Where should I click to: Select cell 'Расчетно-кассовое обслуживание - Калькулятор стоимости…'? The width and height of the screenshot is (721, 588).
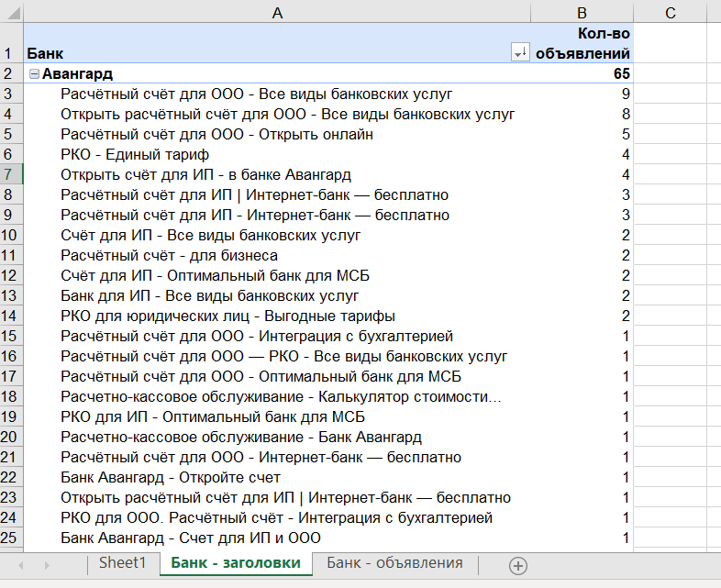click(x=277, y=397)
